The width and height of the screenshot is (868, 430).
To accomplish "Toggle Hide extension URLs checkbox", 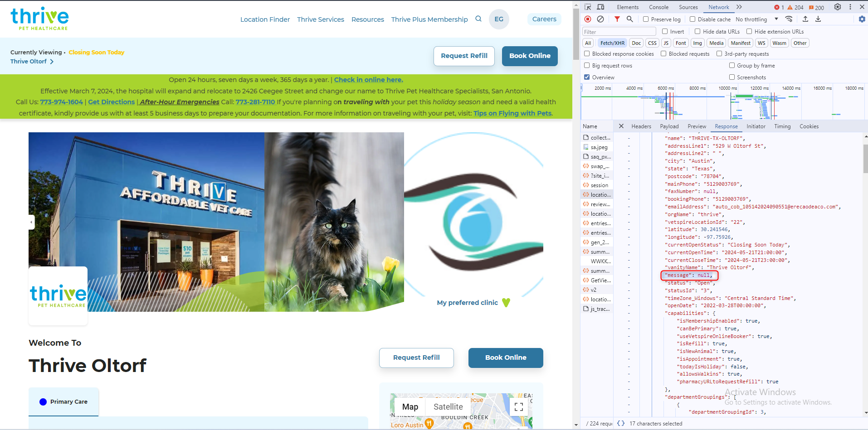I will click(x=749, y=31).
